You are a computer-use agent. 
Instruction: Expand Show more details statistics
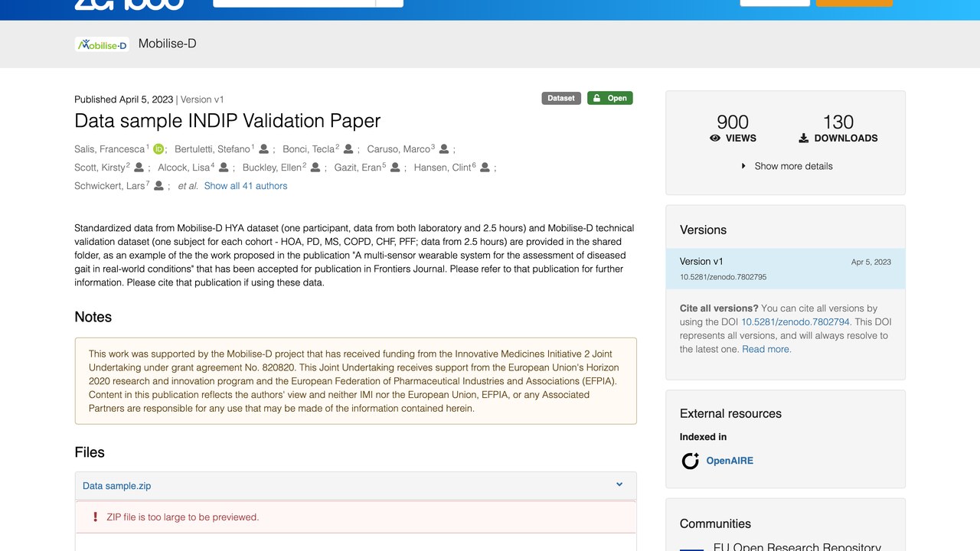pyautogui.click(x=786, y=166)
